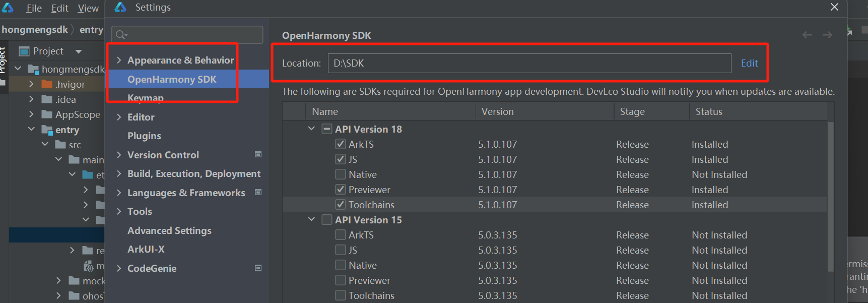Image resolution: width=868 pixels, height=303 pixels.
Task: Expand the CodeGenie settings category
Action: point(119,268)
